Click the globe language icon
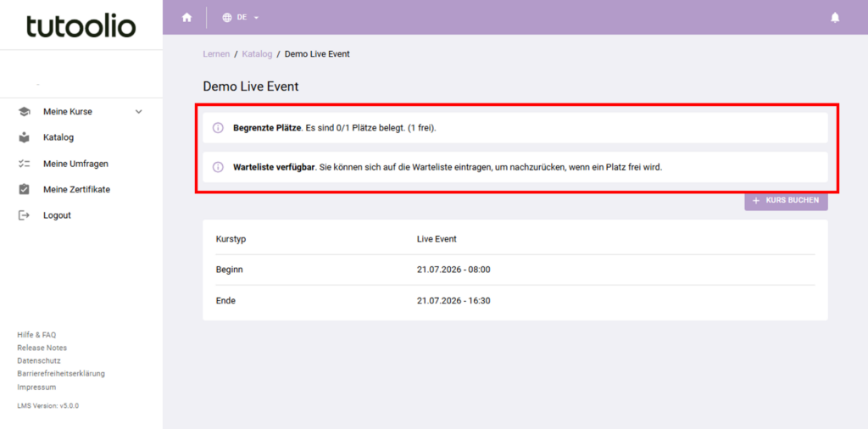The height and width of the screenshot is (429, 868). pyautogui.click(x=227, y=17)
